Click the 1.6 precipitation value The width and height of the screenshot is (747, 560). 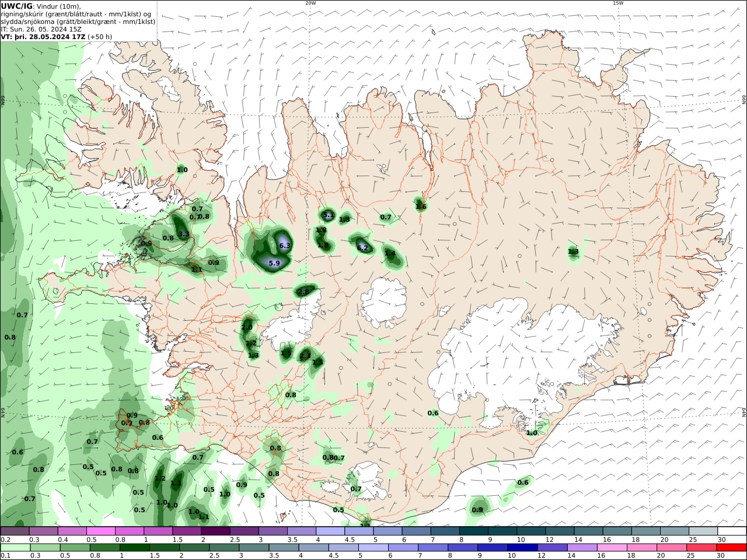421,206
